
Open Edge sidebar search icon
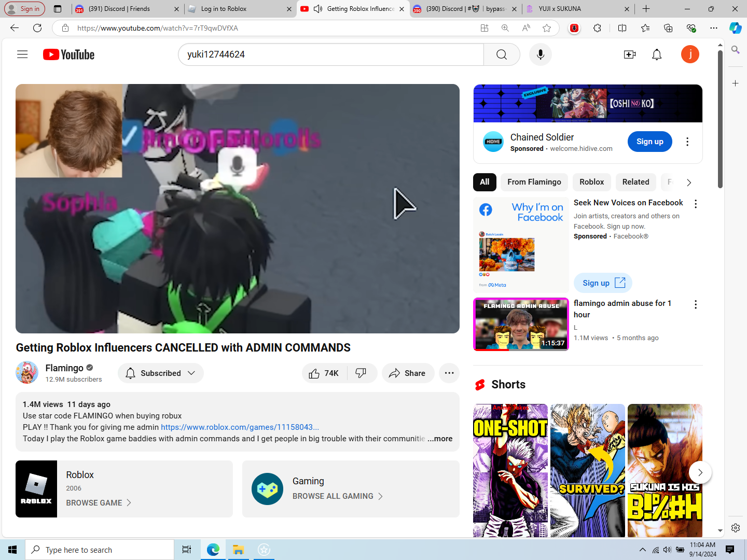coord(735,50)
